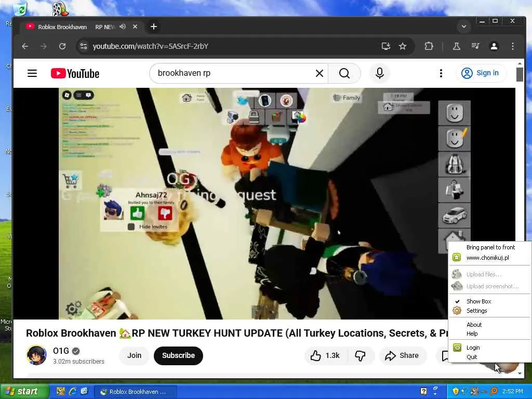Open YouTube hamburger guide menu
532x399 pixels.
(x=32, y=73)
